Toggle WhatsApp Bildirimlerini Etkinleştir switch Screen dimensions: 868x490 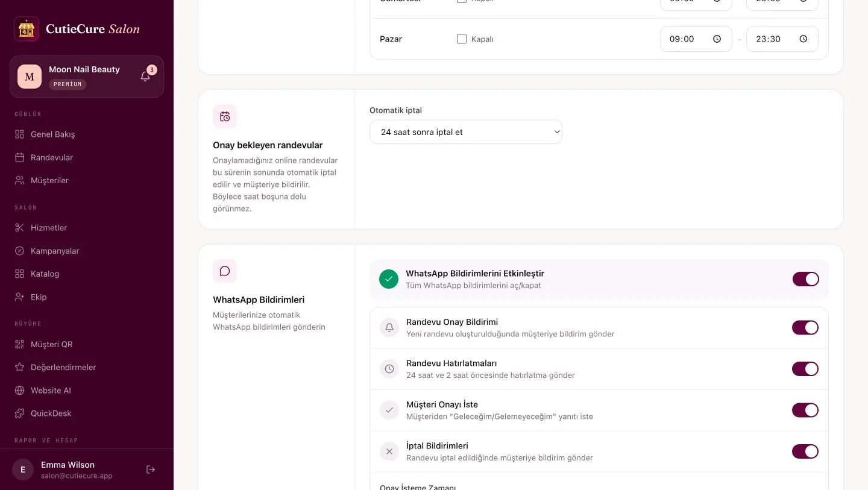click(x=805, y=279)
